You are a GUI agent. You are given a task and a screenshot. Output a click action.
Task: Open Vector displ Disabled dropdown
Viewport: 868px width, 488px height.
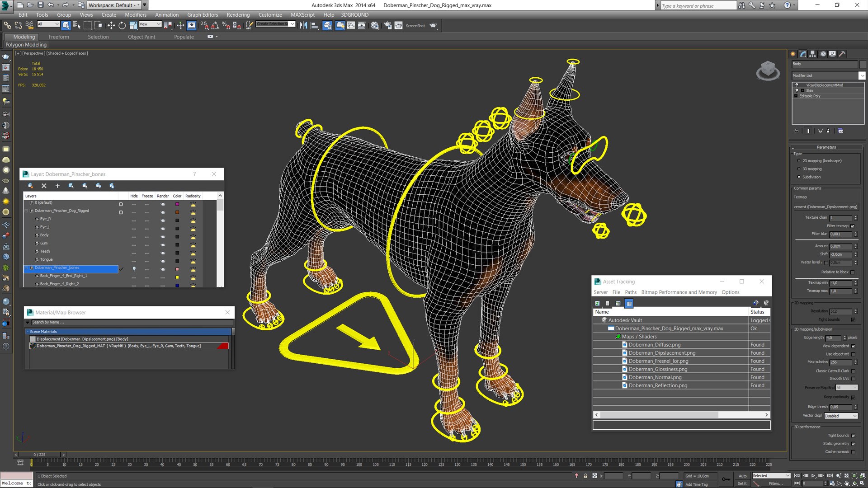pos(840,416)
